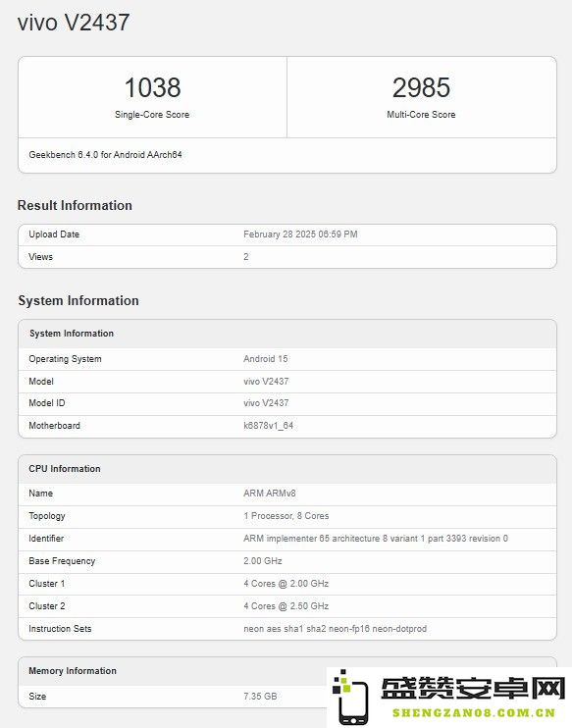Screen dimensions: 572x728
Task: Click Geekbench 6.4.0 for Android AArch64 text
Action: point(105,155)
